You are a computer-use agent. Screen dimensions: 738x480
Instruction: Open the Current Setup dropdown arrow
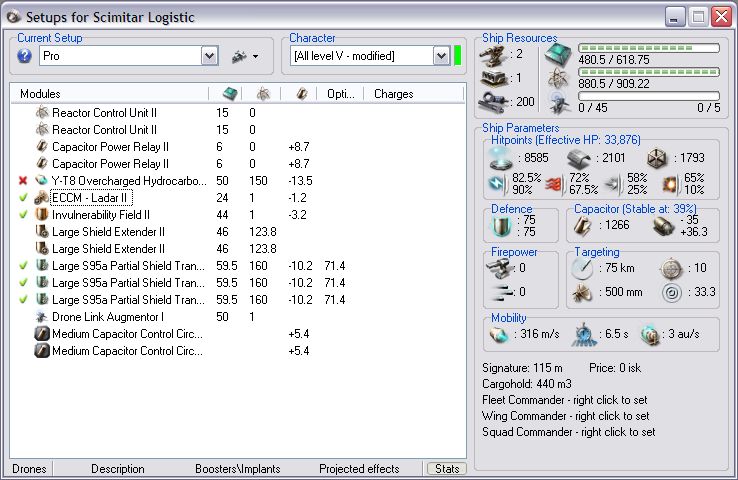pyautogui.click(x=209, y=56)
